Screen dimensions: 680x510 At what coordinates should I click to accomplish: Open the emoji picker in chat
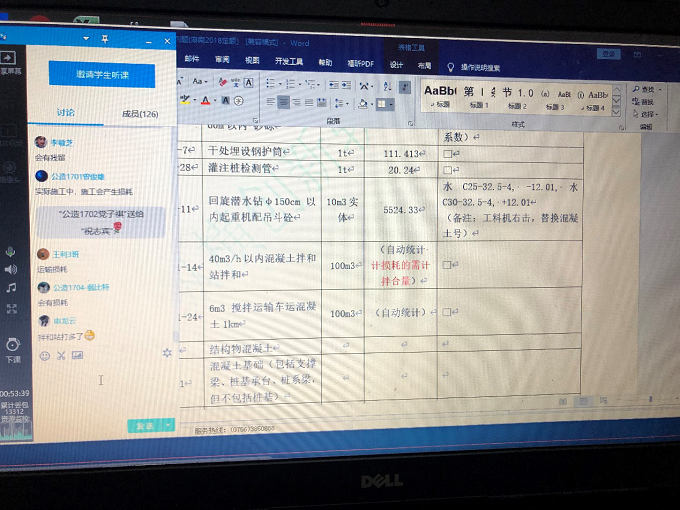coord(43,355)
